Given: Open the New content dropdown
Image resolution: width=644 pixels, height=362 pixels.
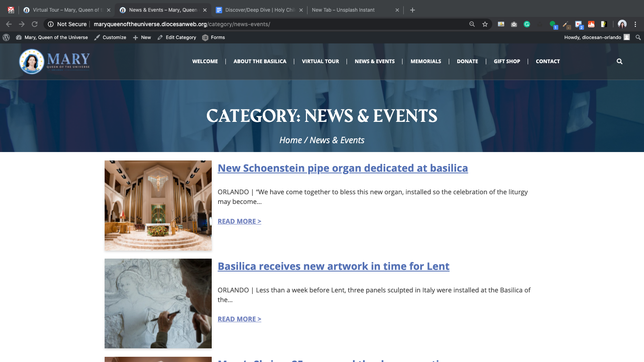Looking at the screenshot, I should [142, 37].
